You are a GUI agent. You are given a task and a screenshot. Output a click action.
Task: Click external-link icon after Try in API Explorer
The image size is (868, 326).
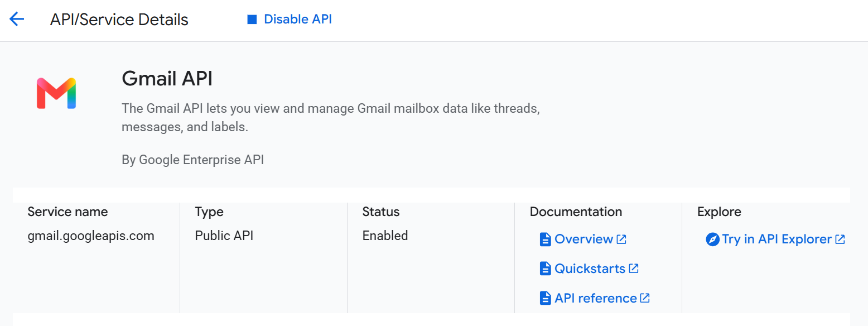[x=840, y=239]
